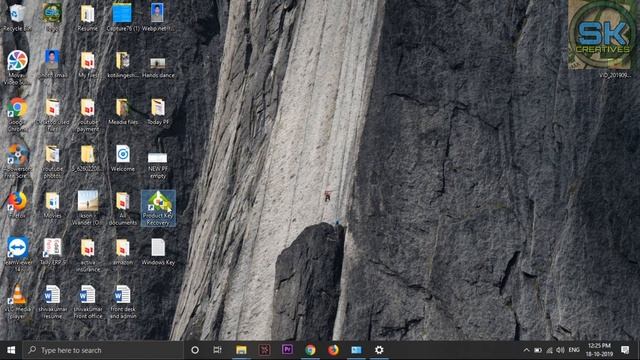Screen dimensions: 640x360
Task: Show hidden system tray icons
Action: pyautogui.click(x=526, y=350)
